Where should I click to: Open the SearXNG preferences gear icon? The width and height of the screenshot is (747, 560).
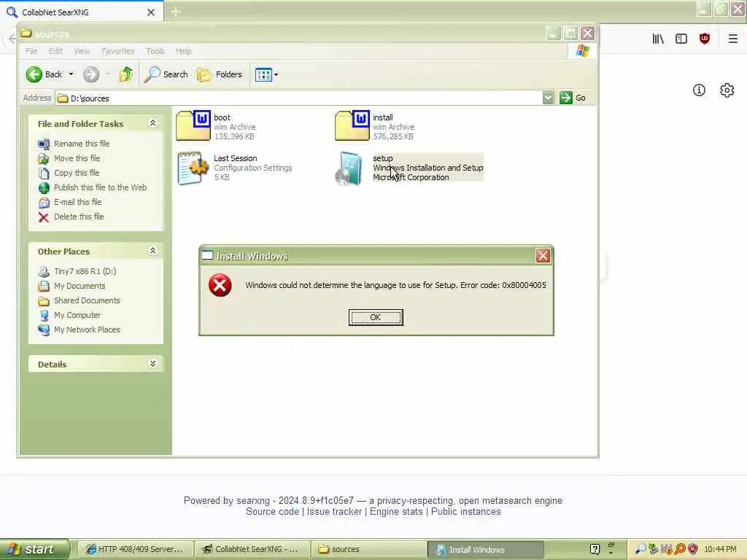coord(727,90)
